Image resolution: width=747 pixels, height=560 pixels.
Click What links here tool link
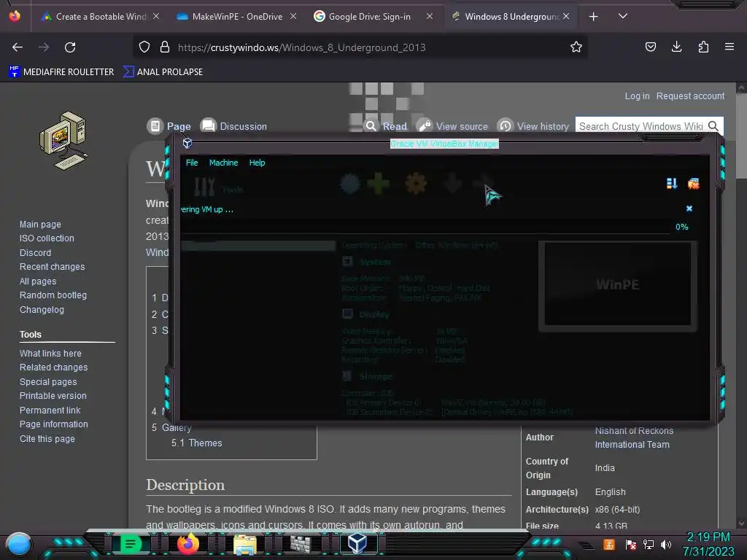click(50, 354)
